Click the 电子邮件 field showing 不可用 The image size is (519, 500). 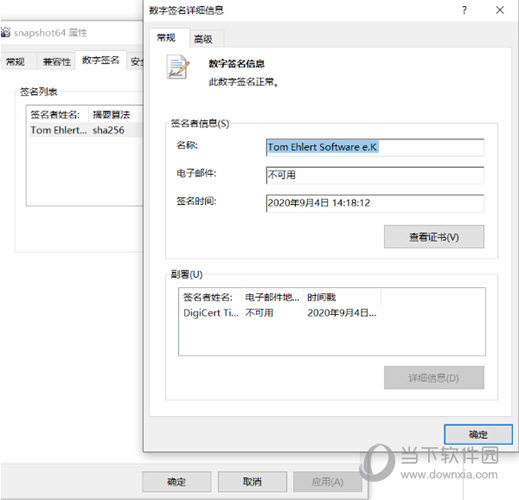375,175
